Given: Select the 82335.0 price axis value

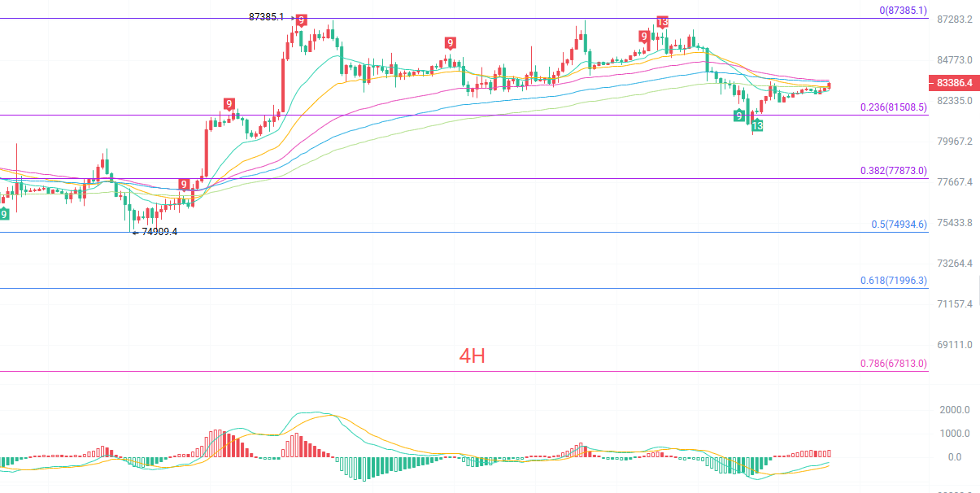Looking at the screenshot, I should pyautogui.click(x=955, y=100).
